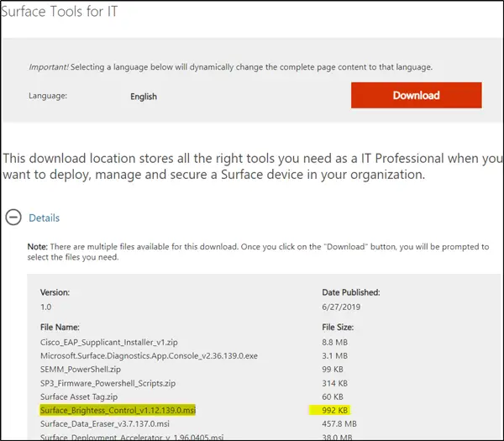The width and height of the screenshot is (504, 441).
Task: Select Surface Asset Tag.zip file name
Action: (79, 396)
